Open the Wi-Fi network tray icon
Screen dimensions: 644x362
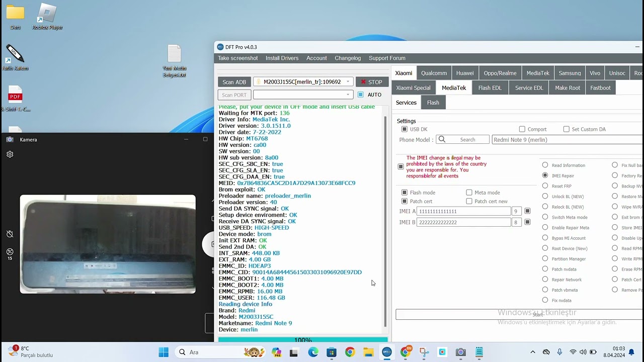(573, 352)
